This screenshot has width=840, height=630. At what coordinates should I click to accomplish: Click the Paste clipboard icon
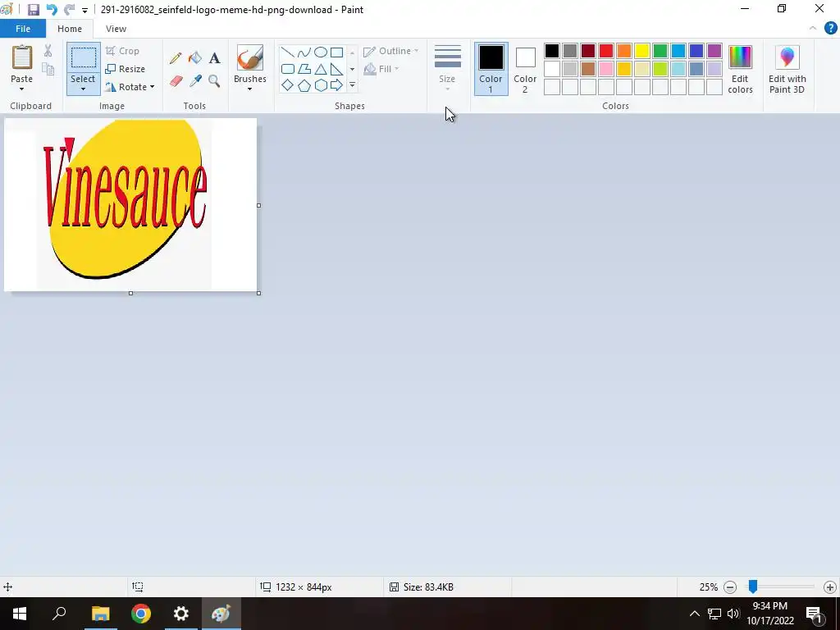click(x=22, y=57)
